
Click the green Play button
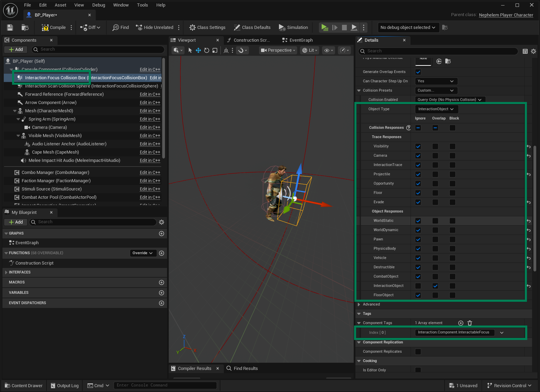pos(324,28)
